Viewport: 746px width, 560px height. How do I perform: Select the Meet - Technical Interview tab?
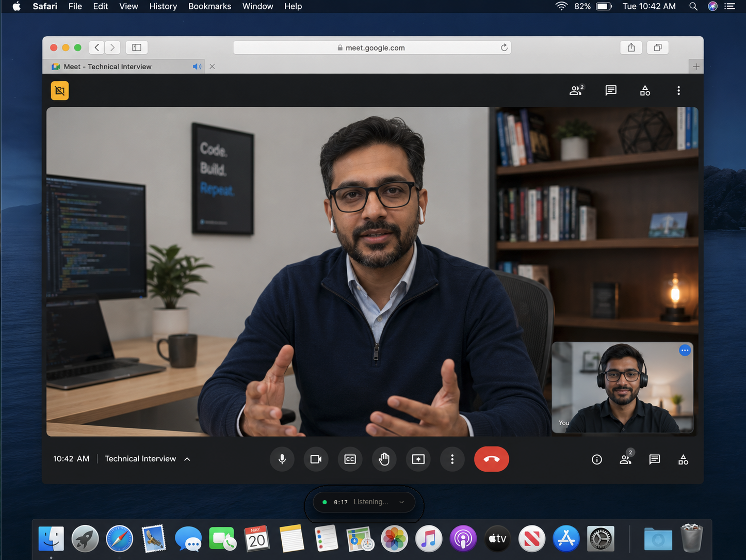click(x=124, y=67)
